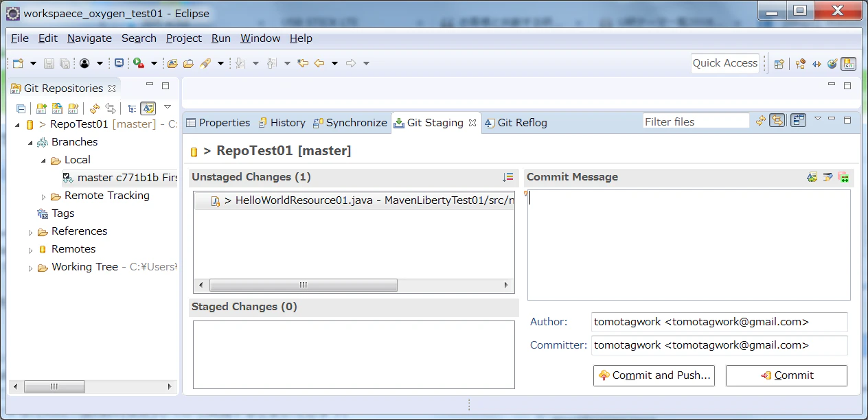Expand the Remote Tracking branch node
This screenshot has height=420, width=868.
[44, 196]
